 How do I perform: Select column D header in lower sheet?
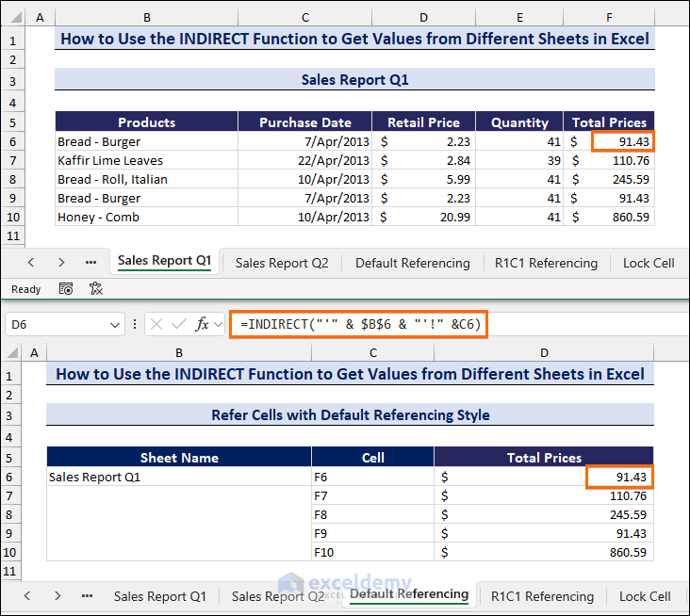tap(544, 352)
